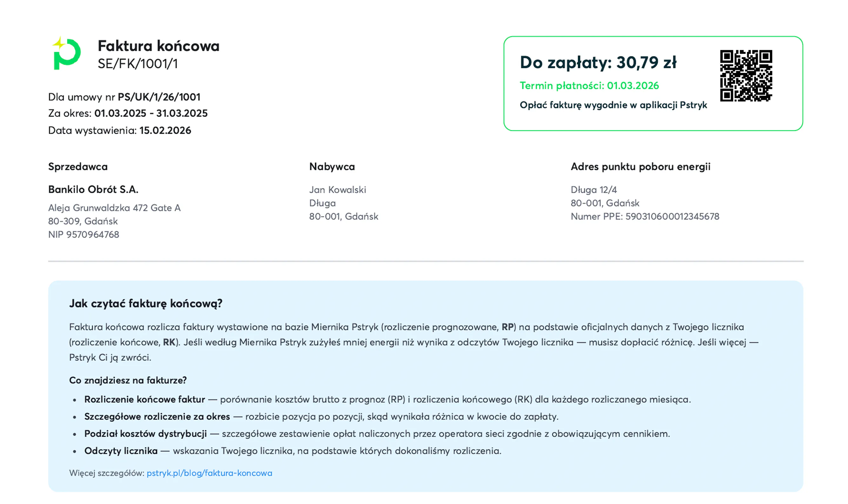This screenshot has height=504, width=848.
Task: Click the 'Odczyty licznika' bullet item
Action: coord(121,451)
